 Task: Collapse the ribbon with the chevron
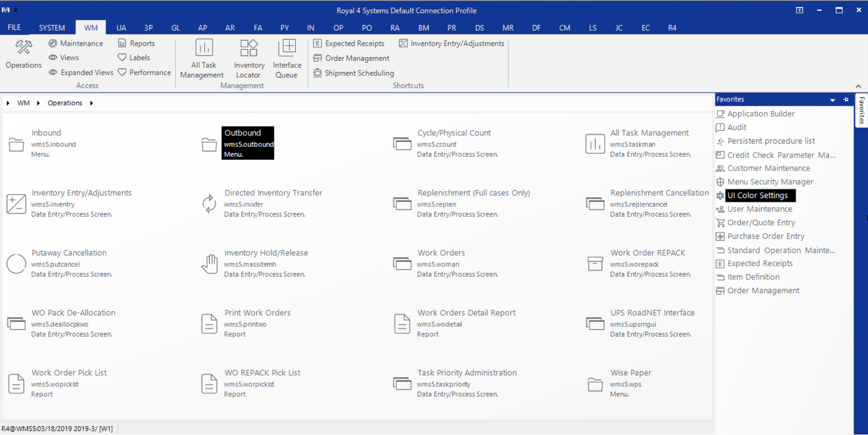coord(858,86)
